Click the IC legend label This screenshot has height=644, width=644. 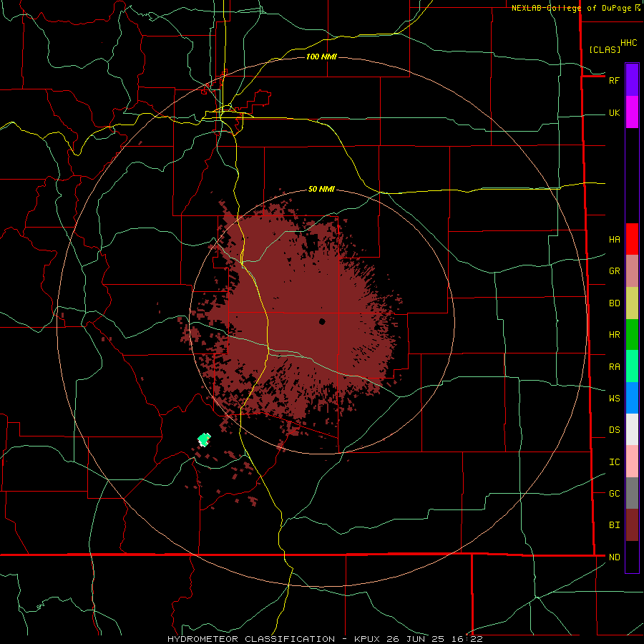pyautogui.click(x=615, y=462)
